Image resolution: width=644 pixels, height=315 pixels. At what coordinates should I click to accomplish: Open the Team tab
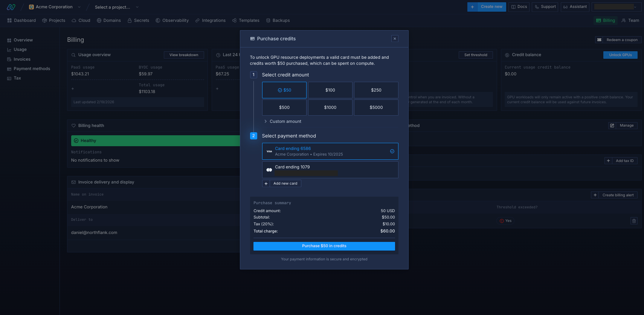(x=630, y=20)
